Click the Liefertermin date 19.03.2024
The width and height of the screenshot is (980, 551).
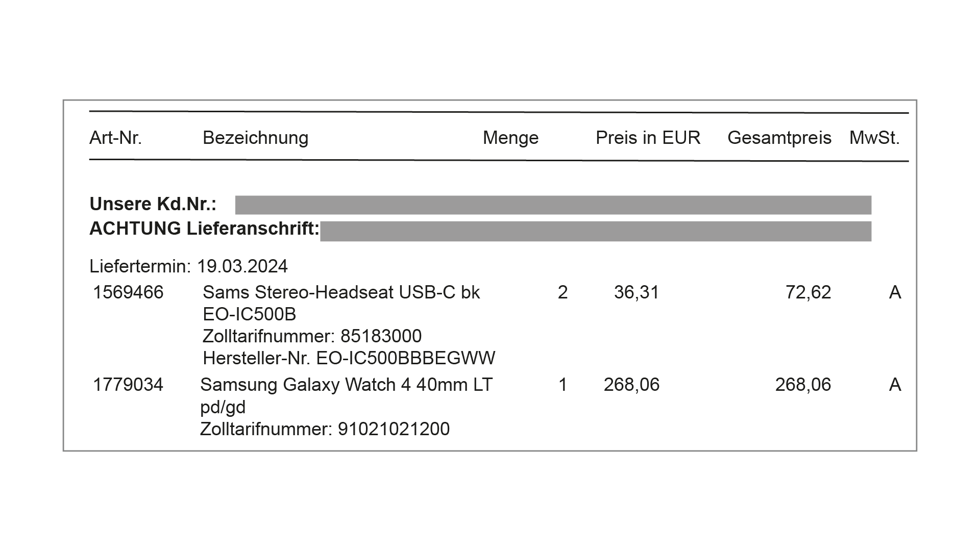[x=242, y=266]
